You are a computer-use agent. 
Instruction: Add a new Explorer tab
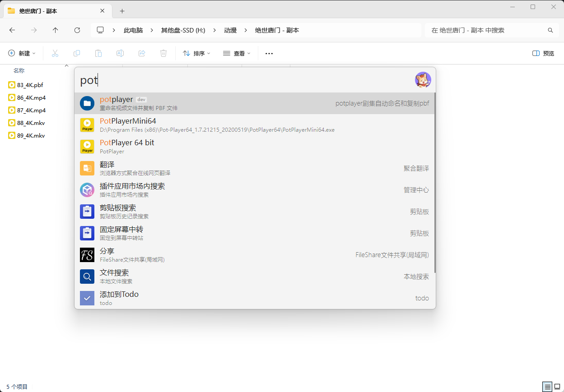point(122,11)
